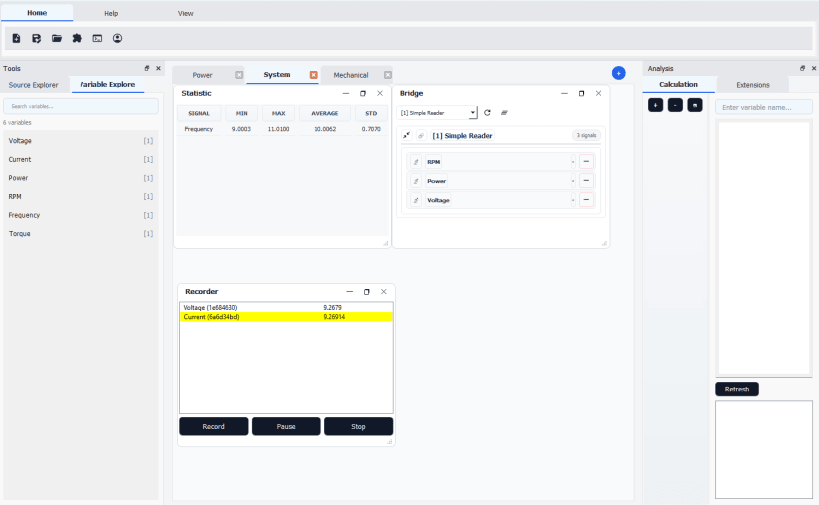This screenshot has height=505, width=819.
Task: Click the new file toolbar icon
Action: pyautogui.click(x=16, y=38)
